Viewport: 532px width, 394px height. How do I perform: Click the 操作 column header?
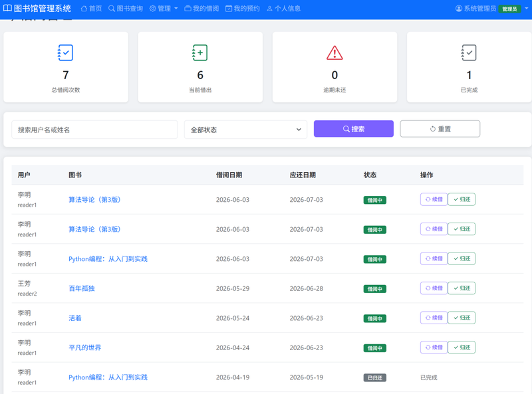pyautogui.click(x=426, y=175)
